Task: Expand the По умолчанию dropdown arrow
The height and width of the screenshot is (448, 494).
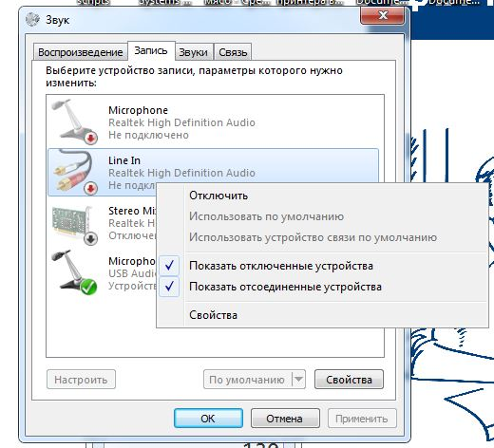Action: click(x=298, y=379)
